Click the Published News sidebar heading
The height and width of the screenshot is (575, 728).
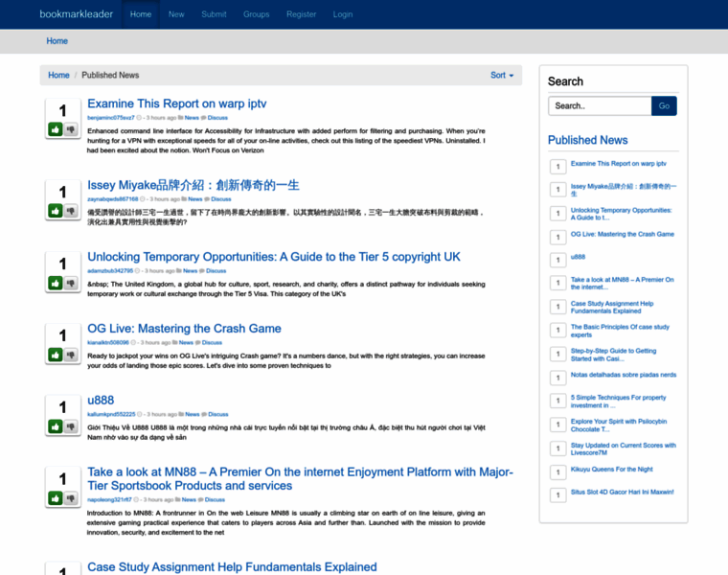588,140
